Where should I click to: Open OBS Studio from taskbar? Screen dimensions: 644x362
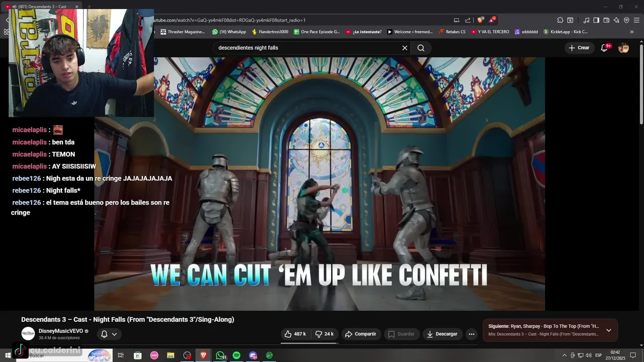tap(187, 355)
